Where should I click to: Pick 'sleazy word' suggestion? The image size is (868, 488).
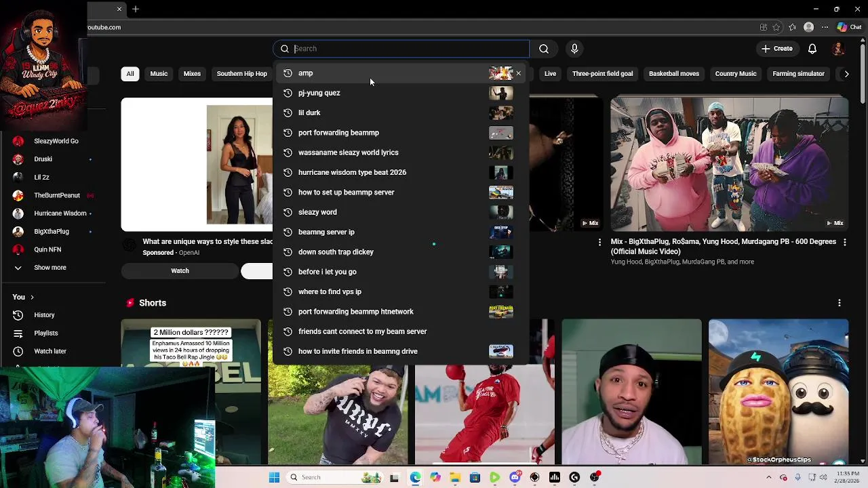point(401,212)
